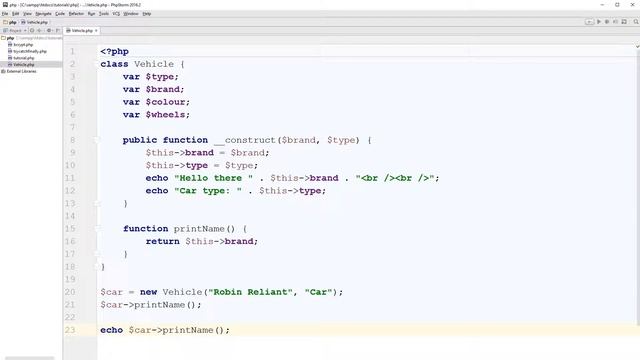Select the php root folder row
The width and height of the screenshot is (640, 360).
(31, 38)
